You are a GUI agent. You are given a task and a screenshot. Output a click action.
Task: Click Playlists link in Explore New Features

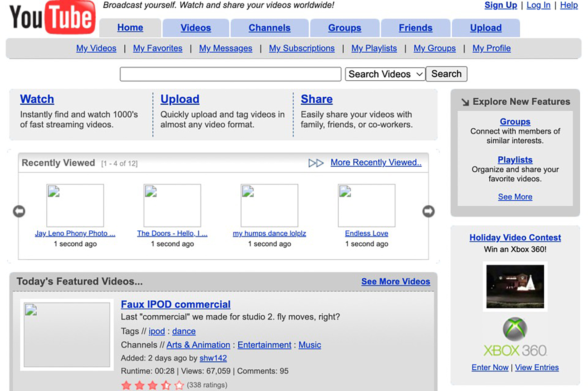[515, 160]
